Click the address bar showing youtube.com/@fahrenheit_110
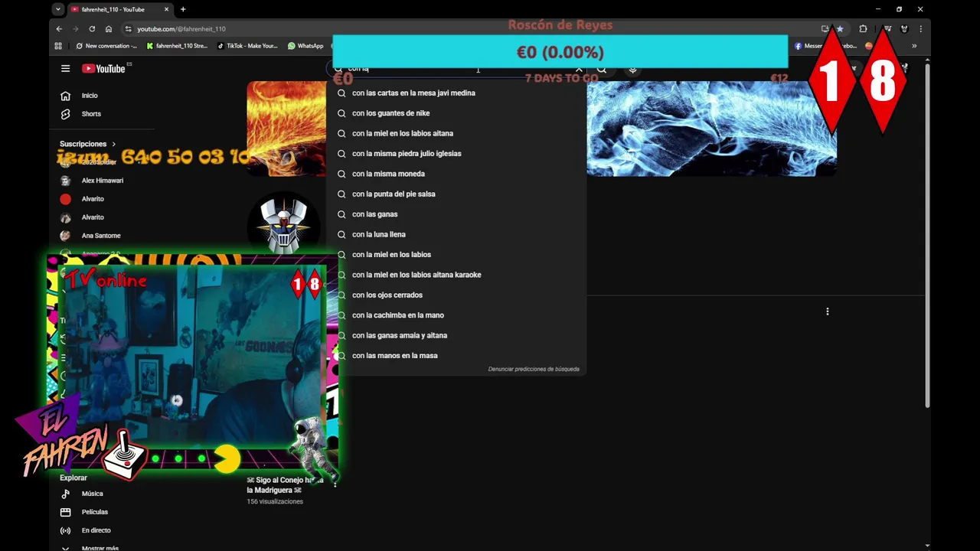This screenshot has height=551, width=980. pyautogui.click(x=181, y=29)
